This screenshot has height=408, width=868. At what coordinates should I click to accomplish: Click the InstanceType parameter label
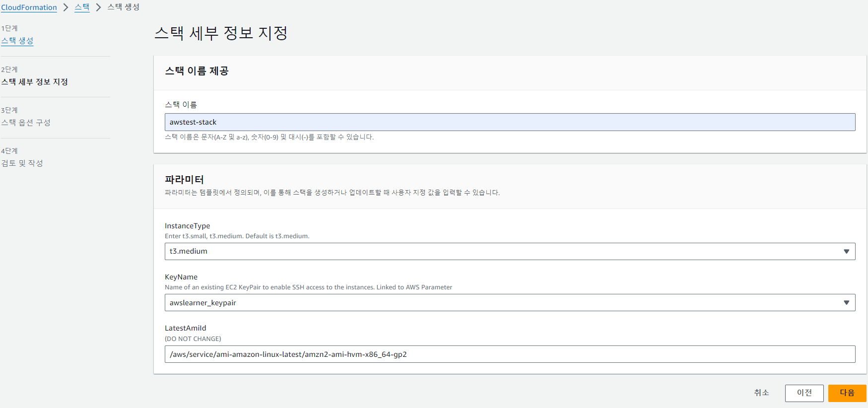click(x=187, y=226)
